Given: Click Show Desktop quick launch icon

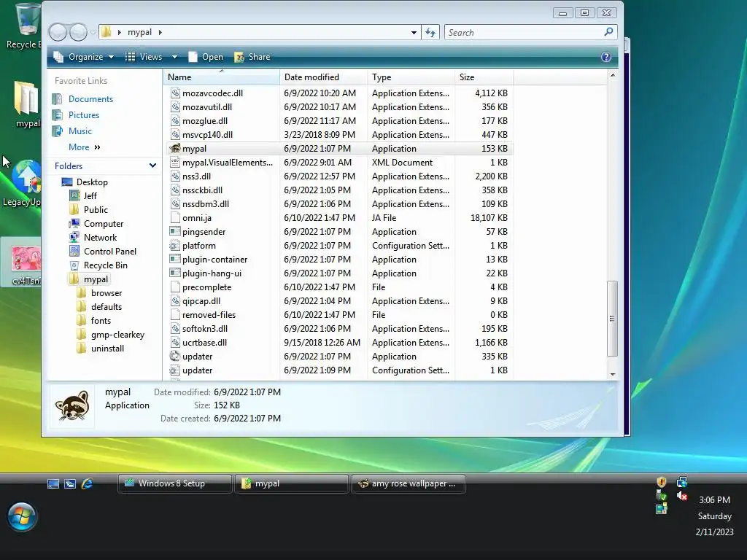Looking at the screenshot, I should point(53,484).
